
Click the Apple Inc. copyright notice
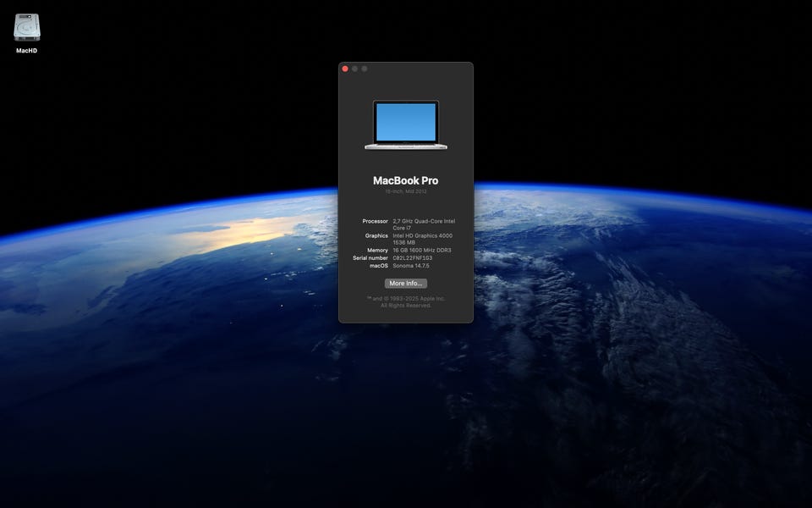(405, 302)
